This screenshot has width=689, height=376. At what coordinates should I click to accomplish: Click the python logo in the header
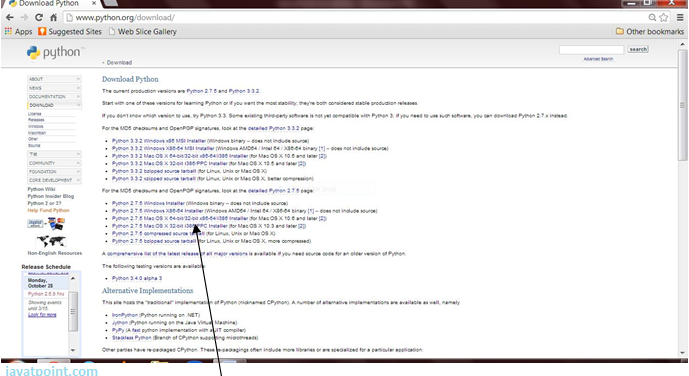click(x=55, y=53)
